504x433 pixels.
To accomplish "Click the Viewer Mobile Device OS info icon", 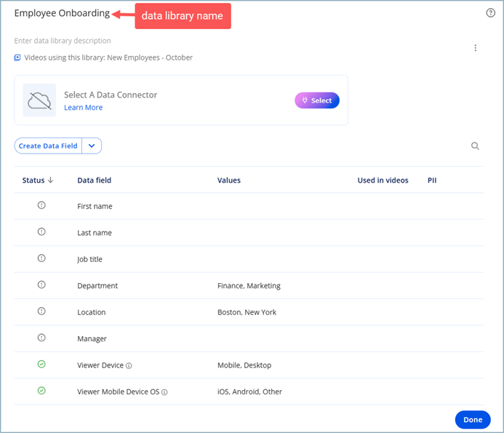I will coord(164,392).
